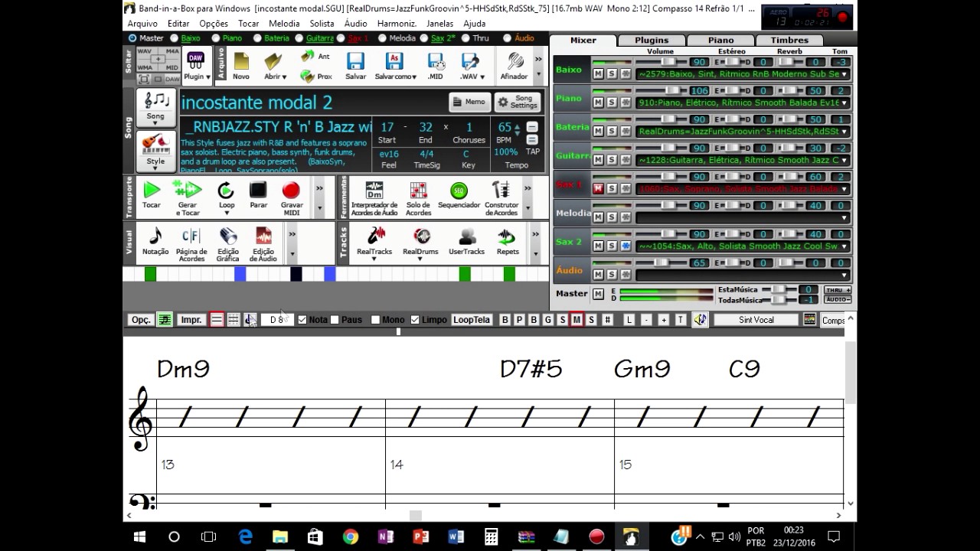Image resolution: width=980 pixels, height=551 pixels.
Task: Save song with Salvar icon
Action: [355, 67]
